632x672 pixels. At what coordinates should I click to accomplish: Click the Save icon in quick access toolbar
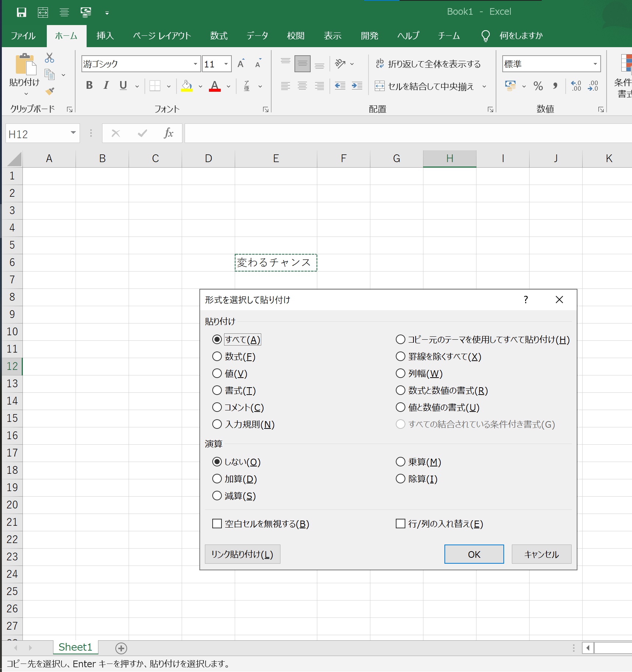coord(22,13)
